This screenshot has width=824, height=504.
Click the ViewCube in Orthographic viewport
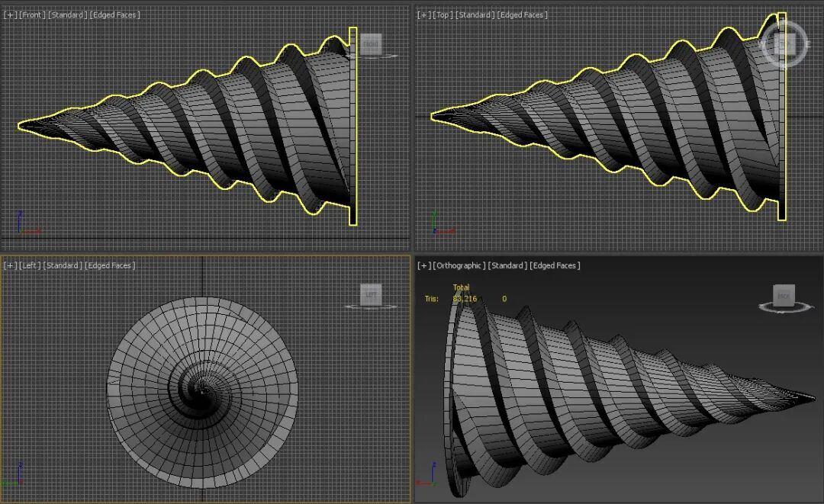(x=784, y=296)
